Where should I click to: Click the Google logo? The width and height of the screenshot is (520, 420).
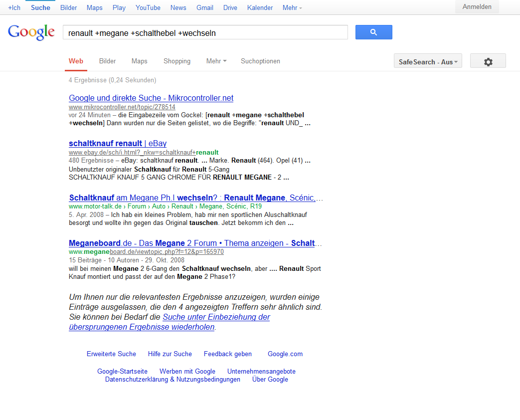tap(31, 32)
